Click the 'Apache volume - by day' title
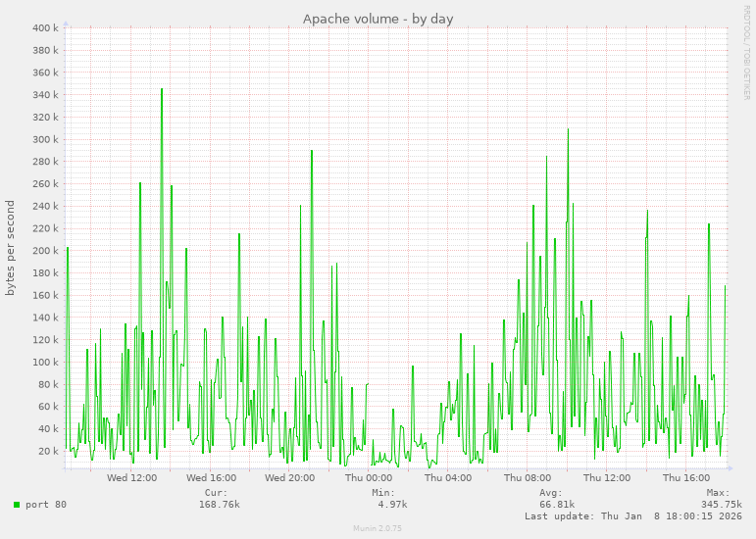The image size is (756, 539). coord(378,20)
